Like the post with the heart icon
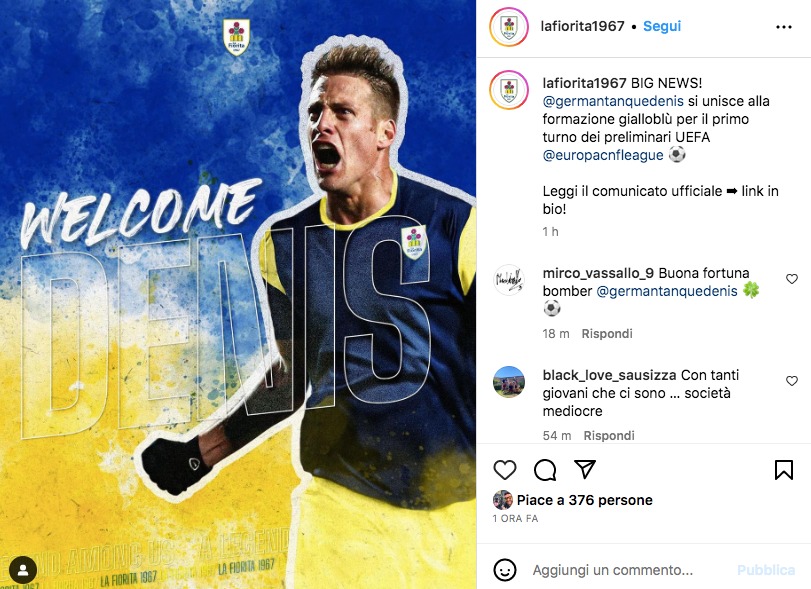Viewport: 811px width, 589px height. pos(505,470)
